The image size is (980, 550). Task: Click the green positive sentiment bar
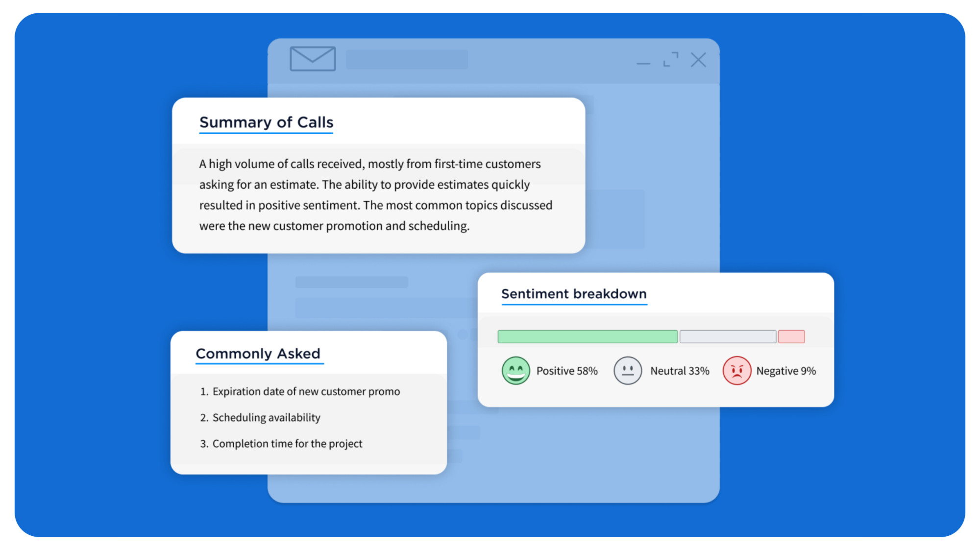point(588,336)
